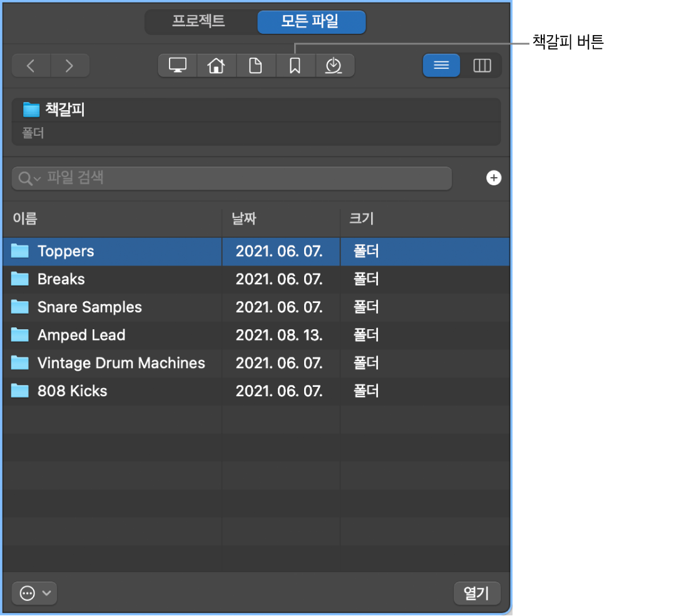This screenshot has width=679, height=616.
Task: Go back with the left arrow button
Action: tap(31, 66)
